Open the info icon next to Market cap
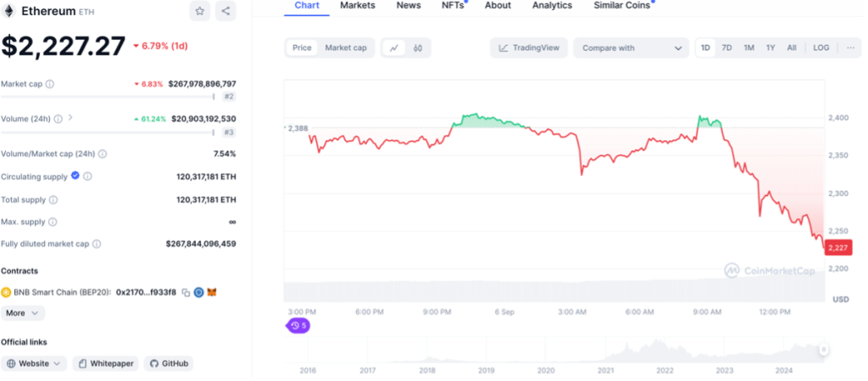Viewport: 868px width, 381px height. point(50,84)
